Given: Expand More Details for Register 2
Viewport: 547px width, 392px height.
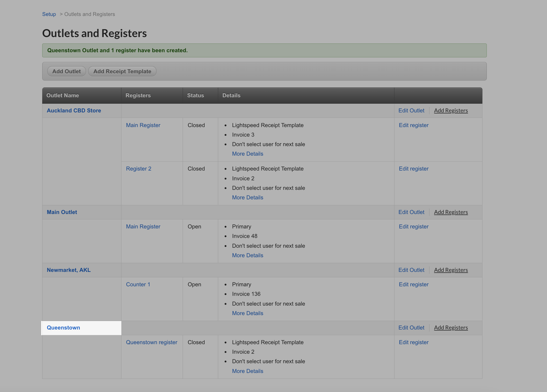Looking at the screenshot, I should tap(248, 198).
